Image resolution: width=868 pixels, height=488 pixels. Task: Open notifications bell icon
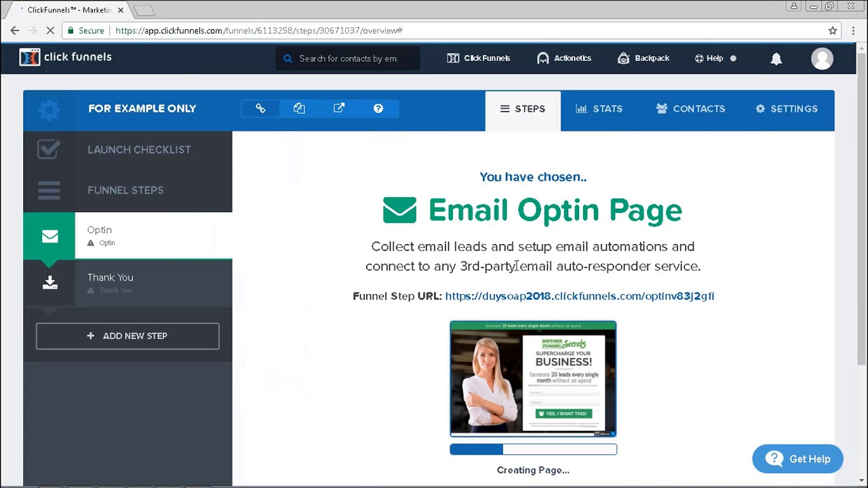point(776,58)
